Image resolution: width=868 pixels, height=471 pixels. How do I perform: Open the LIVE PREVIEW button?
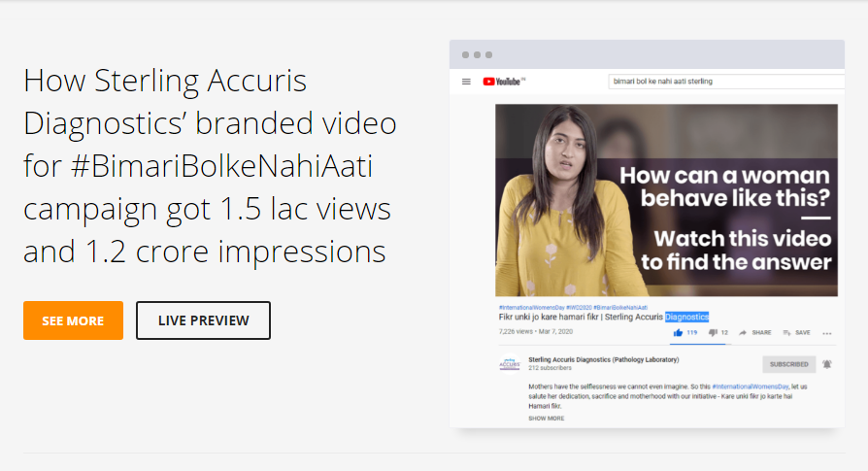[x=203, y=320]
